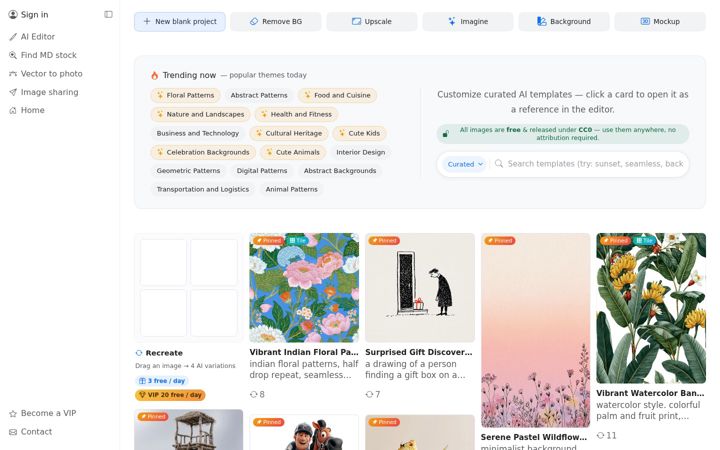Click the AI Editor pencil icon
This screenshot has height=450, width=720.
(13, 37)
